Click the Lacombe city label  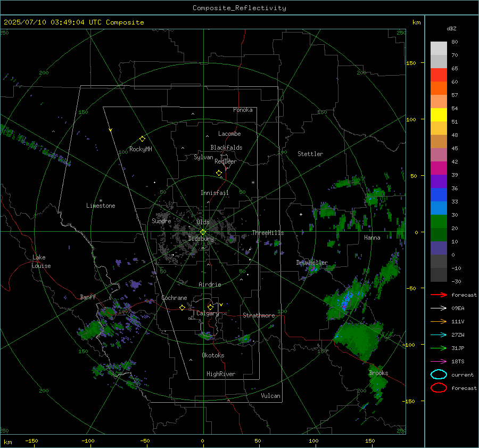(229, 134)
